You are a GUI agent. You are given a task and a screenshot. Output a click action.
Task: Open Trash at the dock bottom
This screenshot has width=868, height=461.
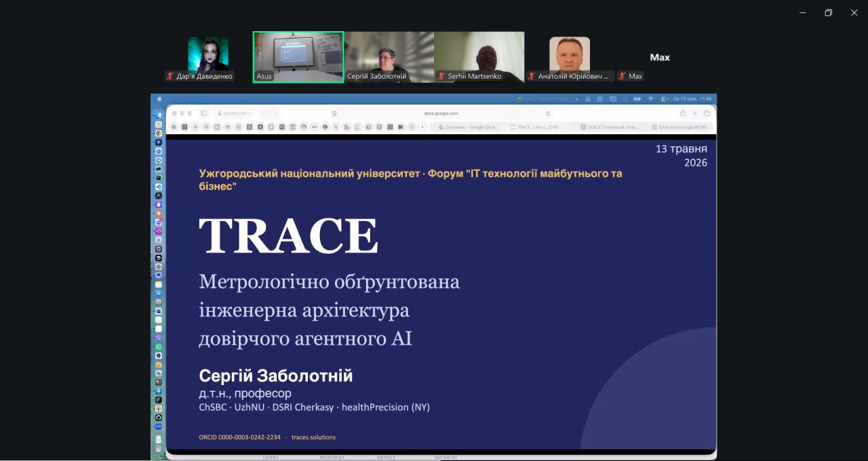(158, 448)
